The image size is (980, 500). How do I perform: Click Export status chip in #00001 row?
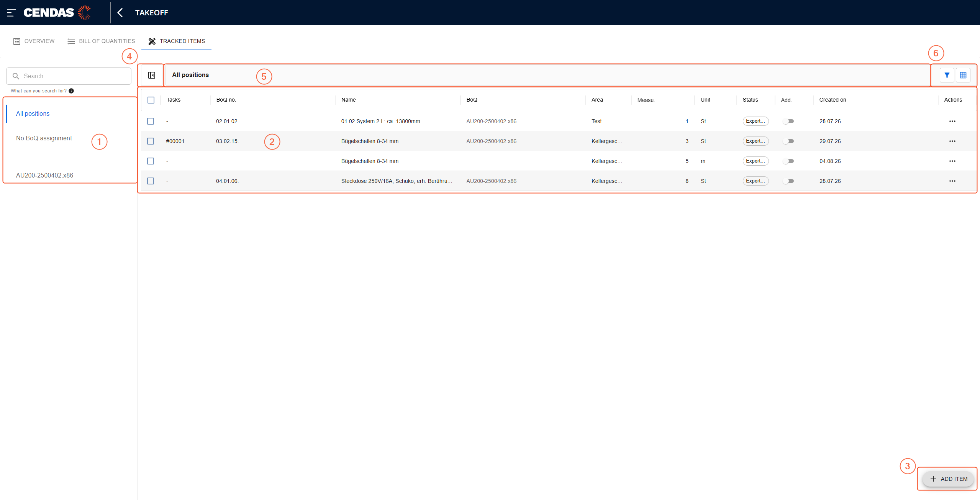(x=755, y=141)
